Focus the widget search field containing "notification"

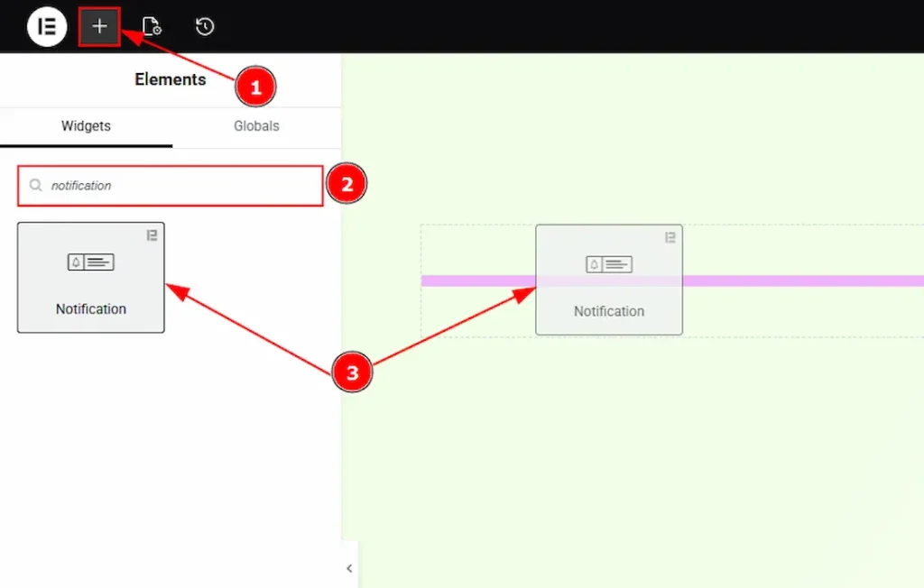coord(180,186)
